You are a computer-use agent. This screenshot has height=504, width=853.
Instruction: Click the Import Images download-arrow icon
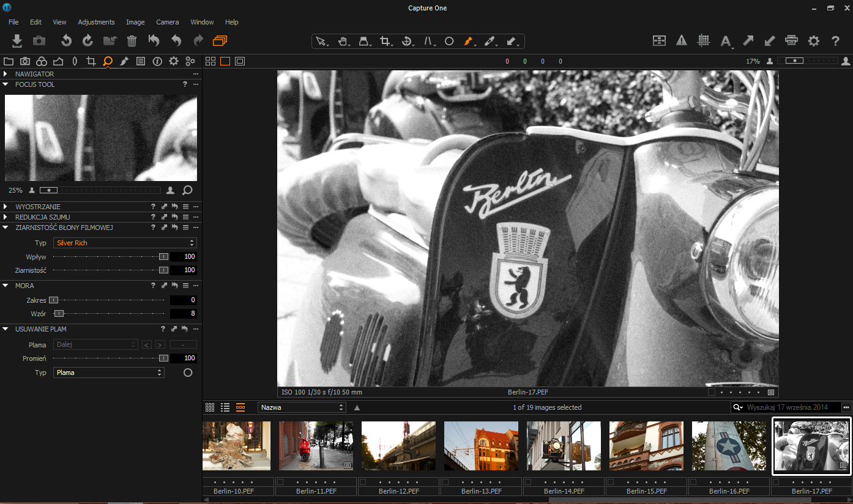17,41
